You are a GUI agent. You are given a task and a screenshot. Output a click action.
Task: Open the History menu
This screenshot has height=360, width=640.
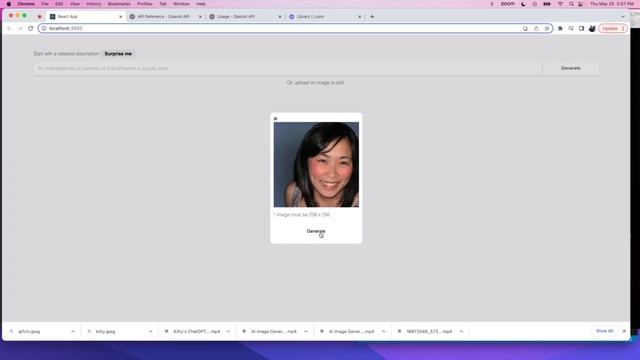point(93,4)
